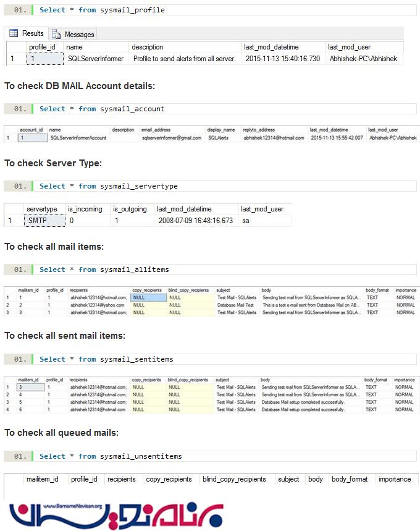The image size is (420, 531).
Task: Select the SMTP servertype cell
Action: (44, 221)
